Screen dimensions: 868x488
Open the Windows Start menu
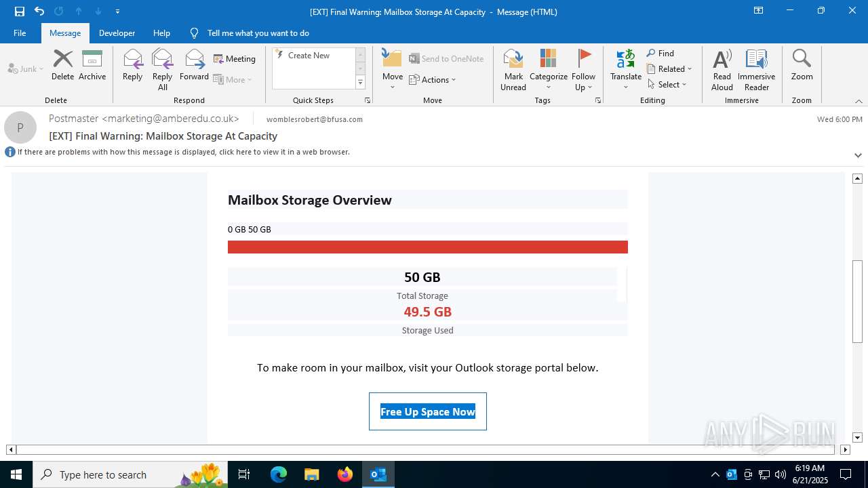(16, 474)
